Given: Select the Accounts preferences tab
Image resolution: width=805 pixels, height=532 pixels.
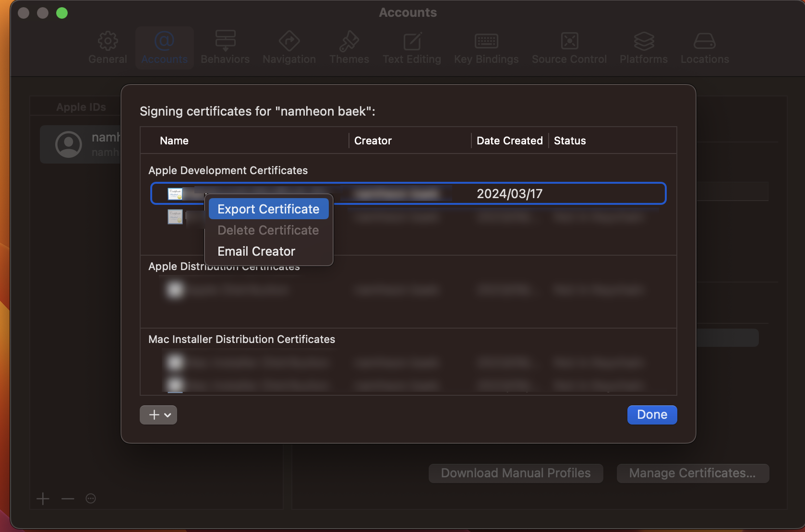Looking at the screenshot, I should 164,48.
